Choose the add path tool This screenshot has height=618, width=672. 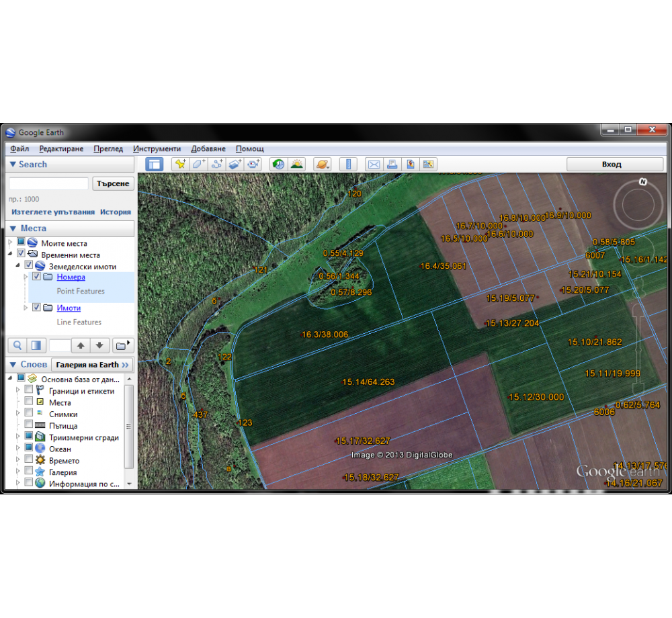217,164
